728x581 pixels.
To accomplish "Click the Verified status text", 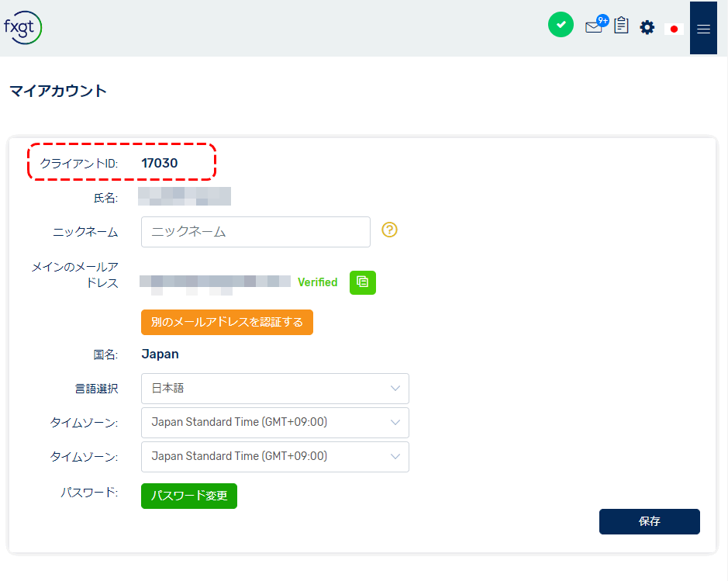I will [317, 282].
